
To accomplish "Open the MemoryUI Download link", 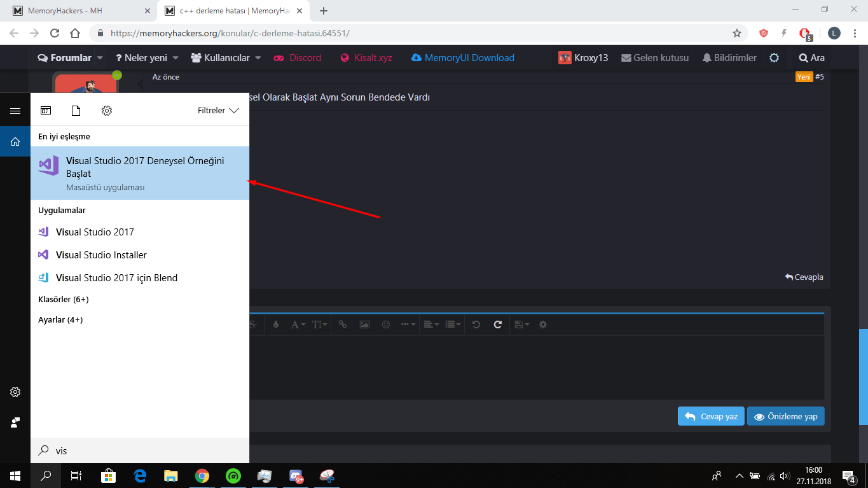I will point(463,58).
